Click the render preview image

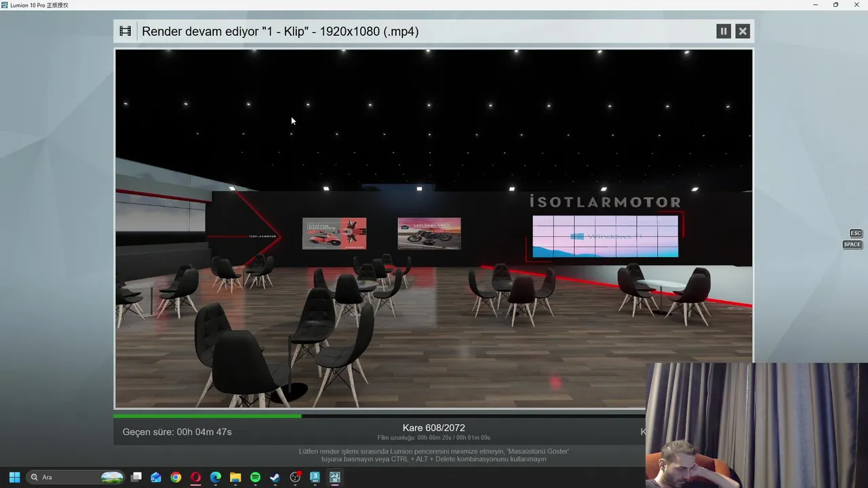[x=434, y=228]
